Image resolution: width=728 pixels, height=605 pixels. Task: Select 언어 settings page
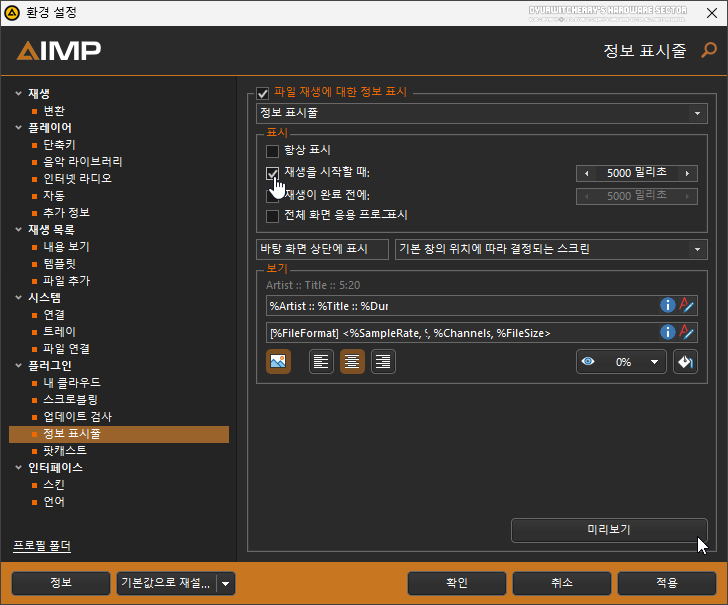tap(54, 501)
